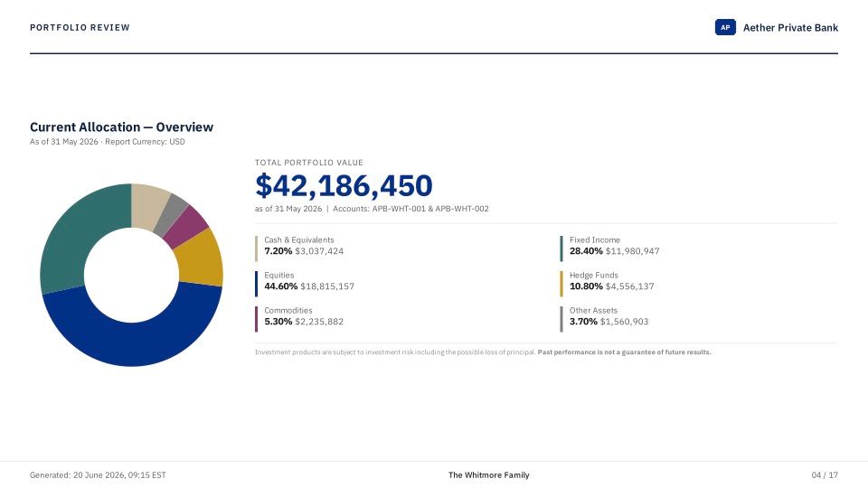Select the Aether Private Bank name

tap(790, 28)
